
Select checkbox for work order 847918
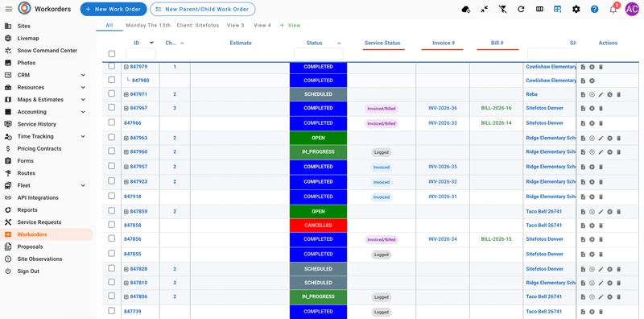click(x=112, y=196)
